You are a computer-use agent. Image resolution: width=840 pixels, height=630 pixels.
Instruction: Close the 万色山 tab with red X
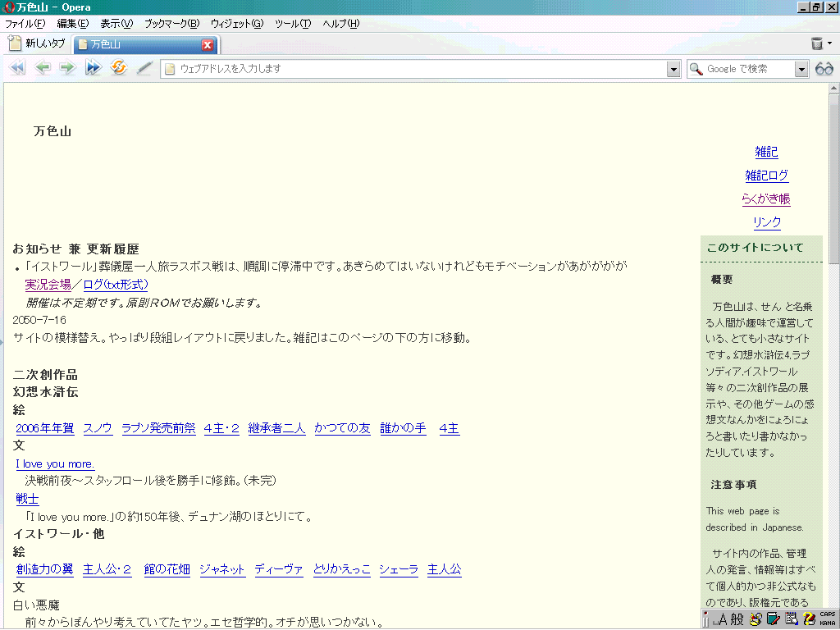[208, 44]
